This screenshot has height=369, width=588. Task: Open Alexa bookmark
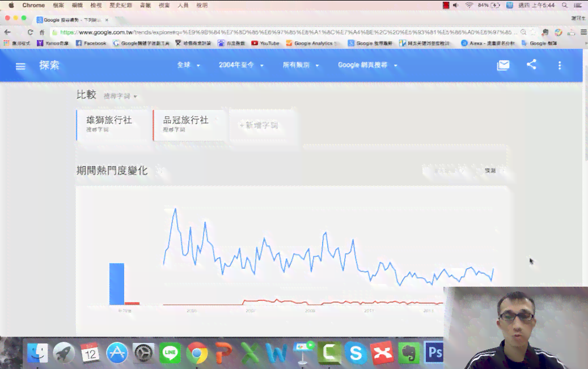coord(488,44)
